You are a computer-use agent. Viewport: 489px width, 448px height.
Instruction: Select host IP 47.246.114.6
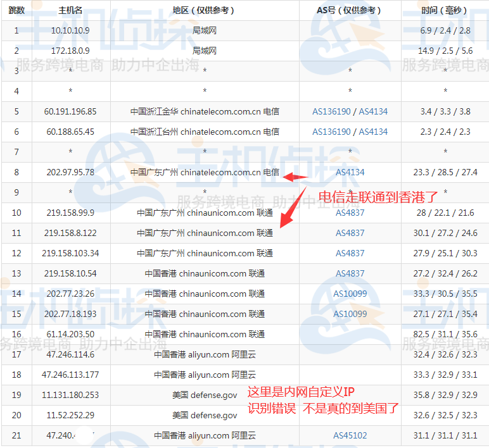(70, 354)
